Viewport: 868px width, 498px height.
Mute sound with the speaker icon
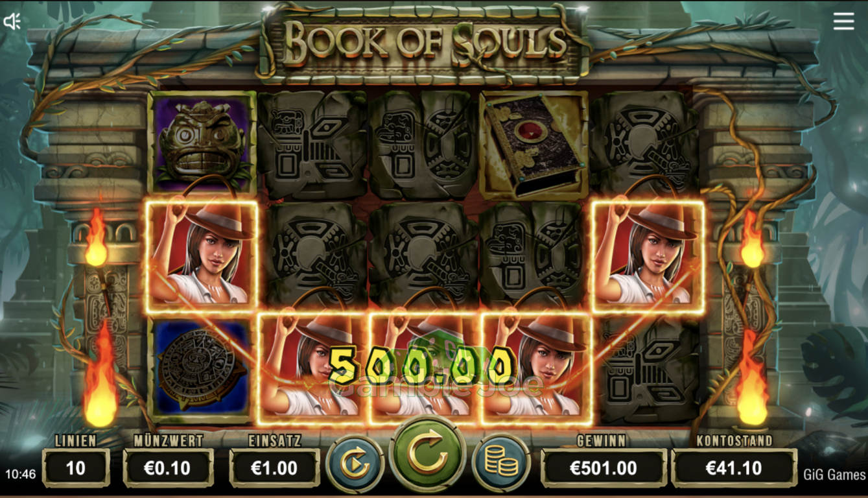[12, 21]
